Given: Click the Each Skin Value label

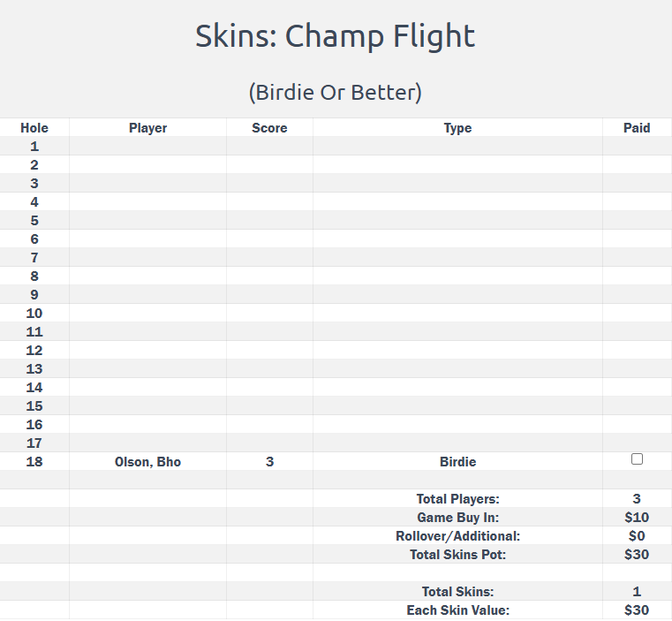Looking at the screenshot, I should pyautogui.click(x=457, y=610).
